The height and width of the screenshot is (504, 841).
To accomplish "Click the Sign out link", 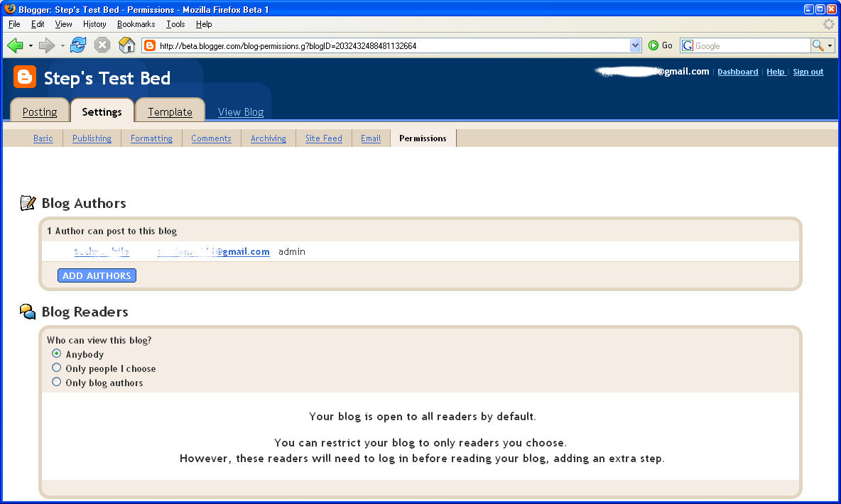I will click(x=808, y=72).
